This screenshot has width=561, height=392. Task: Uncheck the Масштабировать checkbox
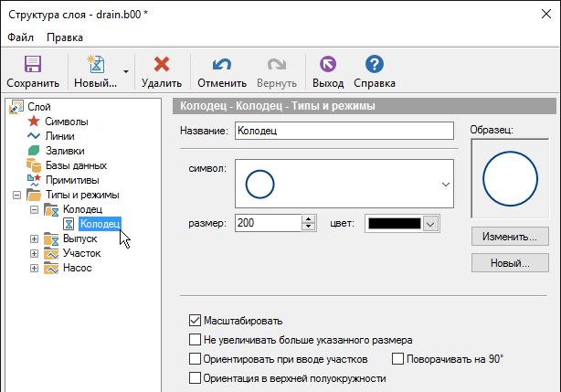pos(195,321)
